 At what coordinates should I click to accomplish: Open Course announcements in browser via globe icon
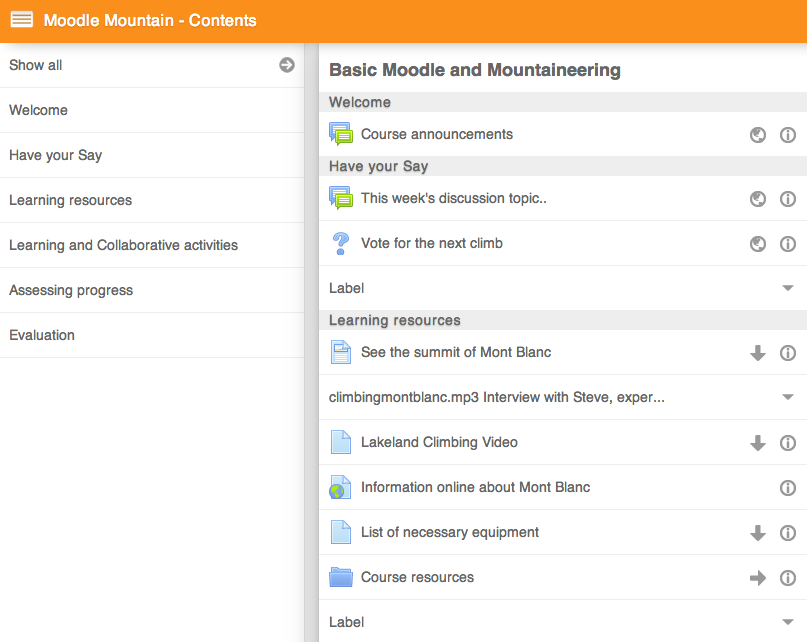(x=758, y=134)
